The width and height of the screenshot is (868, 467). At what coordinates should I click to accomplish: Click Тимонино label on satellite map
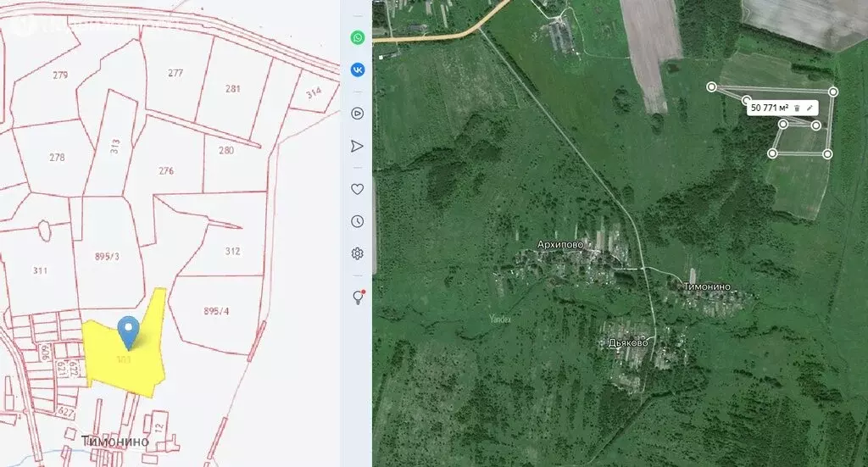point(707,287)
